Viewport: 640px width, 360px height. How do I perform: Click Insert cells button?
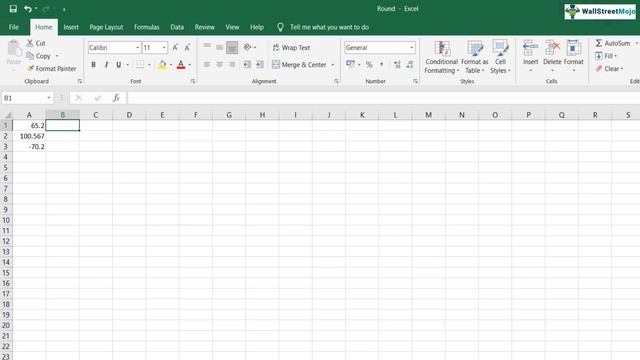tap(530, 56)
